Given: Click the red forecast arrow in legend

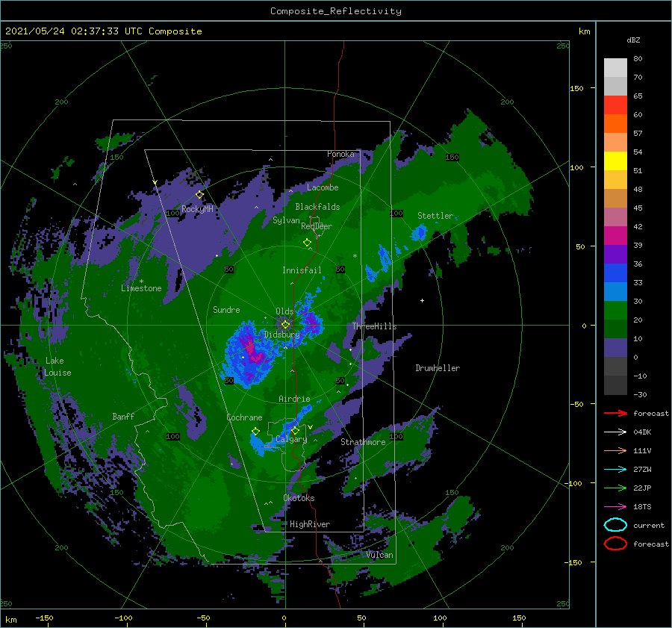Looking at the screenshot, I should click(x=615, y=413).
